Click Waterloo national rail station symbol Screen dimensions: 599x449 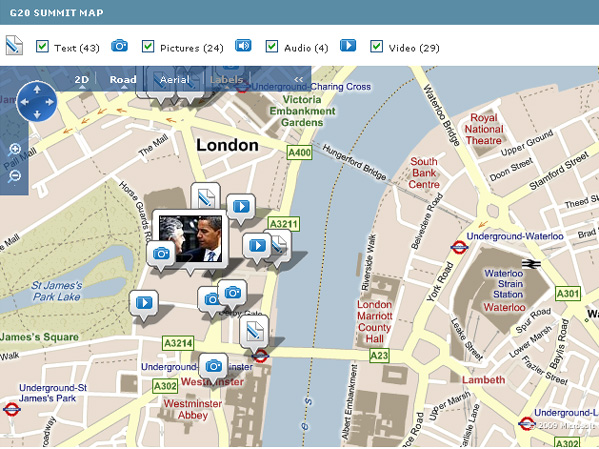(x=531, y=264)
